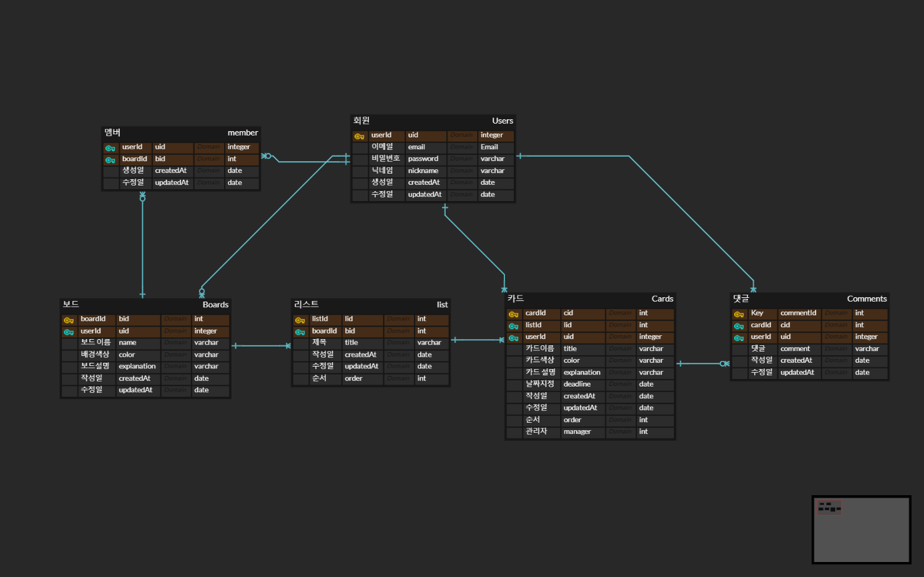Image resolution: width=924 pixels, height=577 pixels.
Task: Click the manager column in Cards table
Action: point(577,432)
